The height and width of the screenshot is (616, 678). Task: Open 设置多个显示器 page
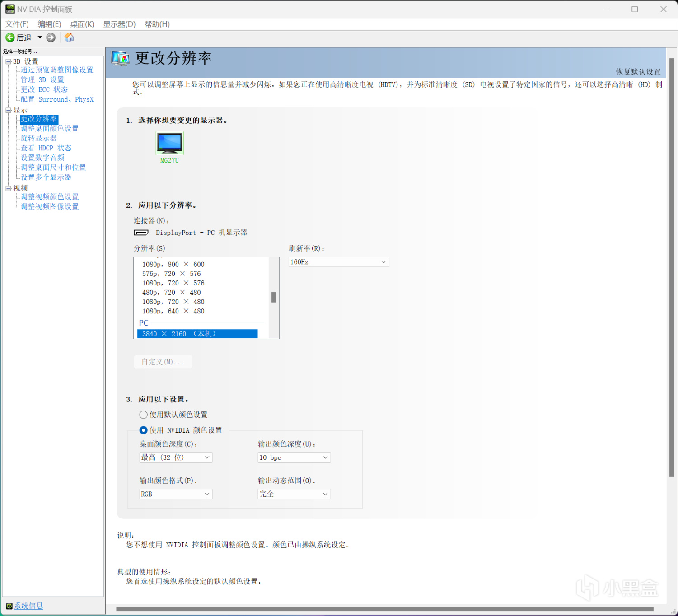pyautogui.click(x=46, y=177)
